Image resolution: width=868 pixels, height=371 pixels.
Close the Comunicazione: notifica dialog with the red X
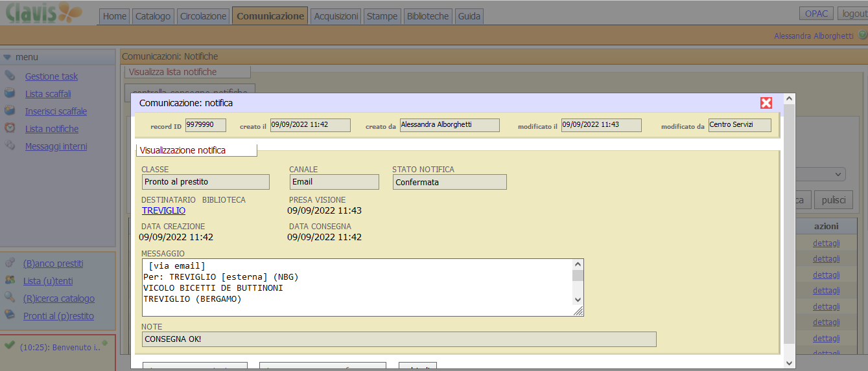click(766, 103)
